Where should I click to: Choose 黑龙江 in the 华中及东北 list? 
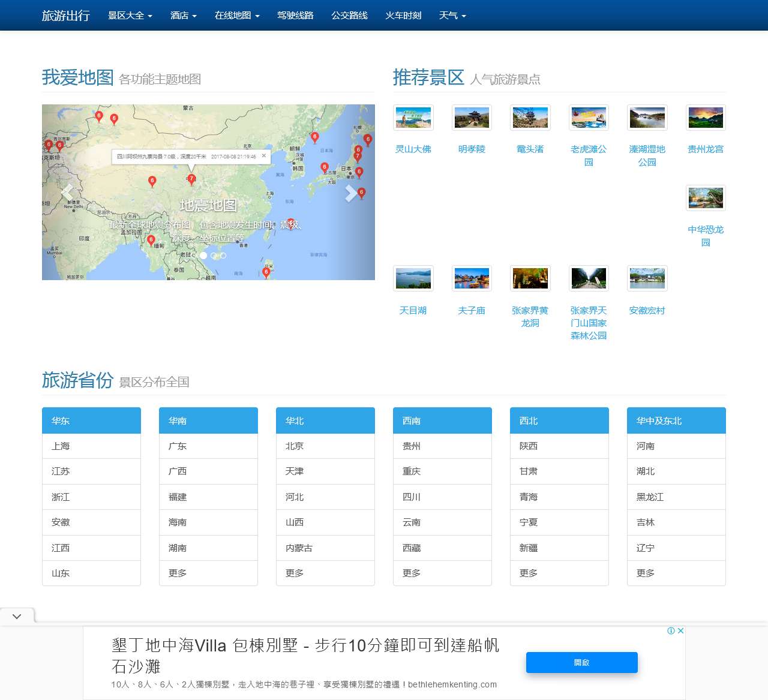tap(676, 497)
